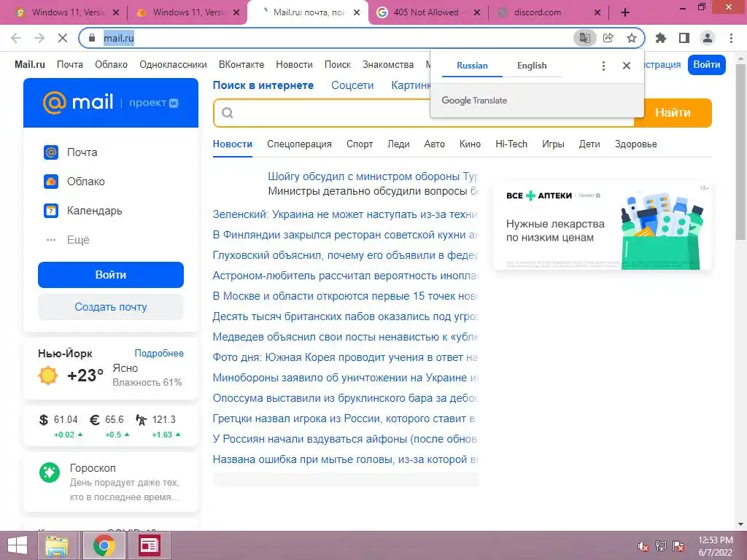Click blue Войти button in sidebar
The width and height of the screenshot is (747, 560).
tap(111, 275)
